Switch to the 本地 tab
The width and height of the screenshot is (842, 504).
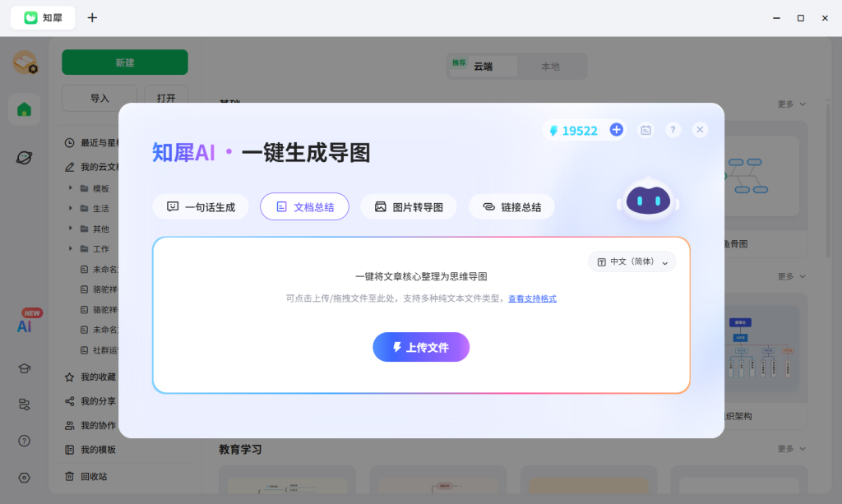point(550,67)
